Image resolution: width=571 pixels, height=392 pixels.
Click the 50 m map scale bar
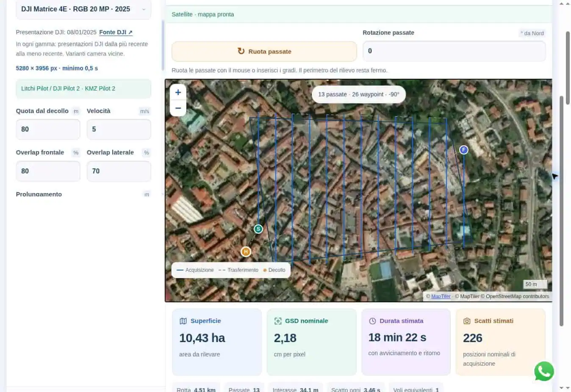point(535,284)
